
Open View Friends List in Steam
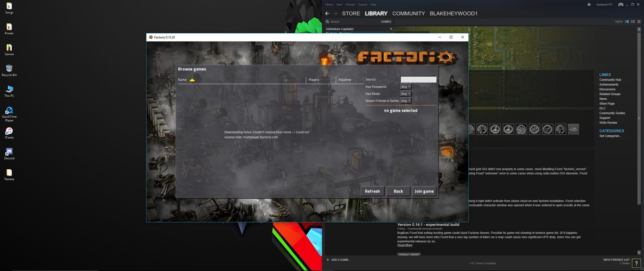coord(616,260)
